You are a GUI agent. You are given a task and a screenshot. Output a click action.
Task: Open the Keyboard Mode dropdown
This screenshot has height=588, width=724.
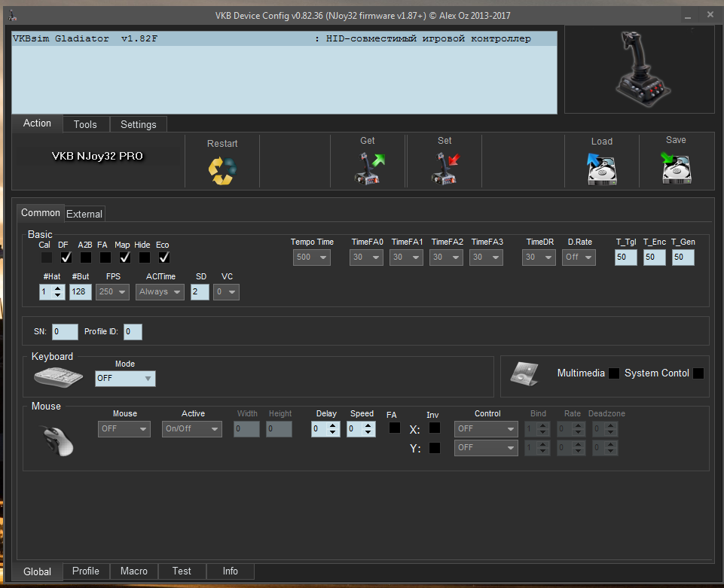pos(125,379)
